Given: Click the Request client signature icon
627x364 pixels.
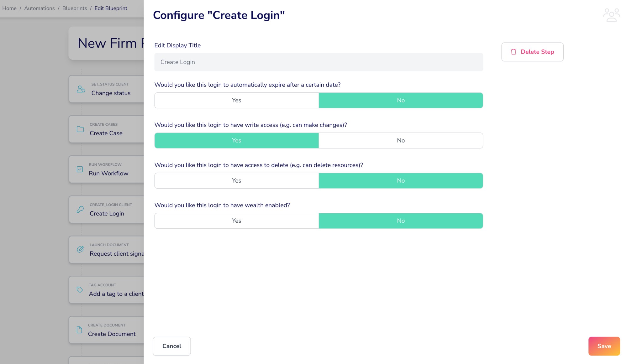Looking at the screenshot, I should coord(80,249).
